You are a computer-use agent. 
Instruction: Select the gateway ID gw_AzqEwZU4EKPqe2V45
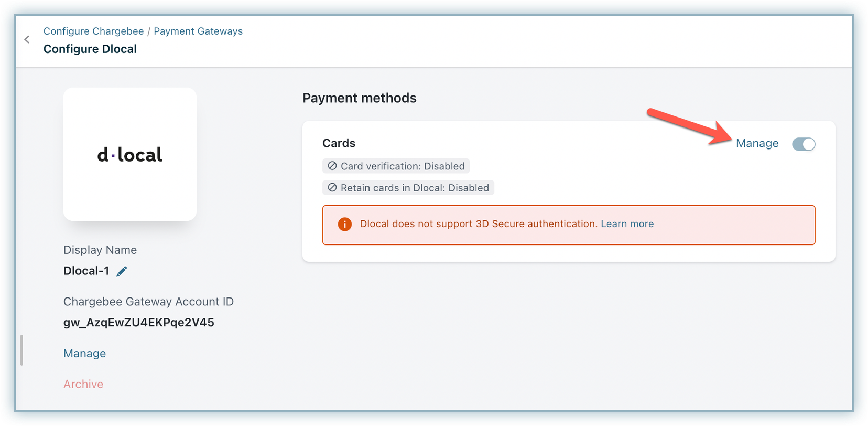coord(139,323)
